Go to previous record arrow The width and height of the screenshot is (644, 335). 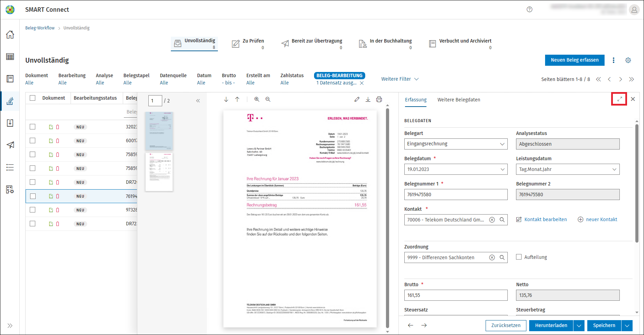click(411, 325)
